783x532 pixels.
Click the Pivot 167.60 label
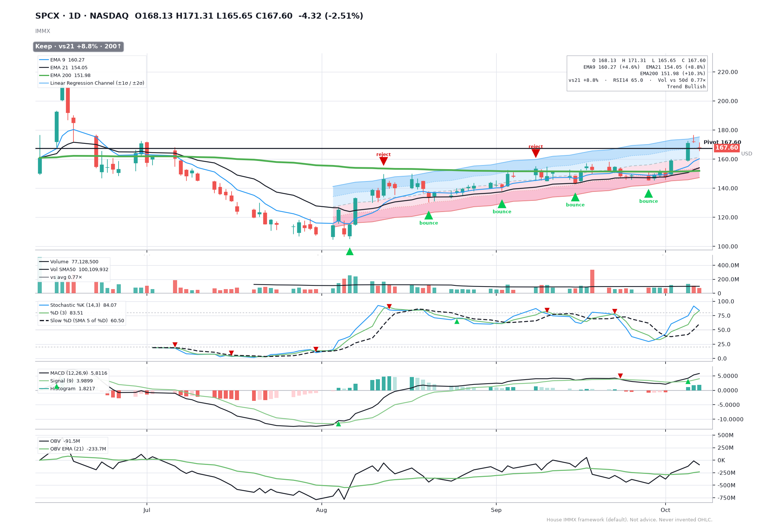pyautogui.click(x=722, y=142)
